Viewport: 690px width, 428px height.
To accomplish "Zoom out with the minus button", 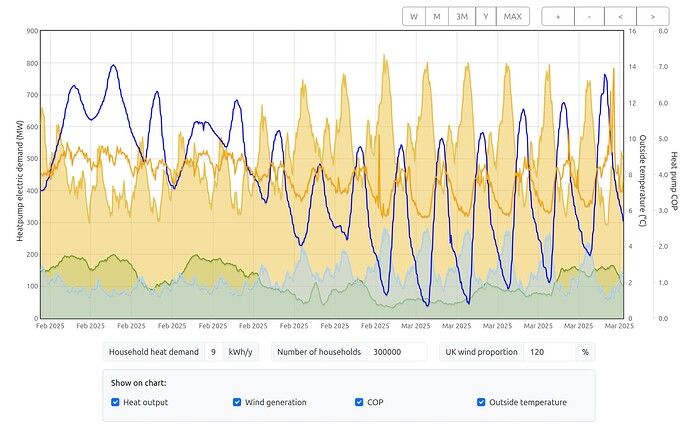I will pos(589,16).
